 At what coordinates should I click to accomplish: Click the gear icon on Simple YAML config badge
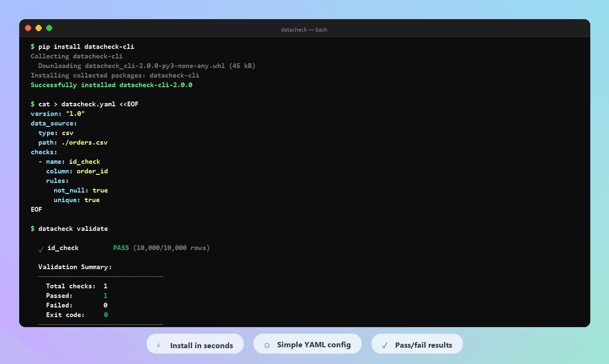pyautogui.click(x=267, y=344)
